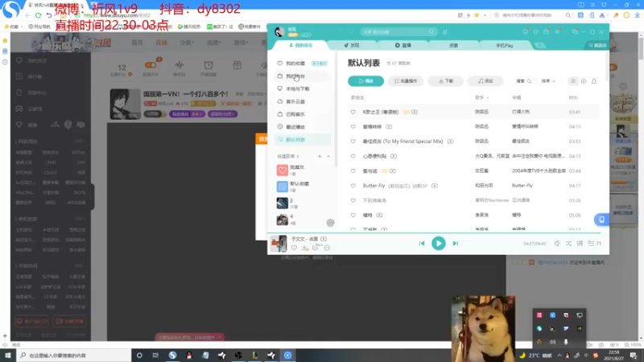Image resolution: width=644 pixels, height=362 pixels.
Task: Sort songs by the 歌手 column header
Action: [481, 97]
